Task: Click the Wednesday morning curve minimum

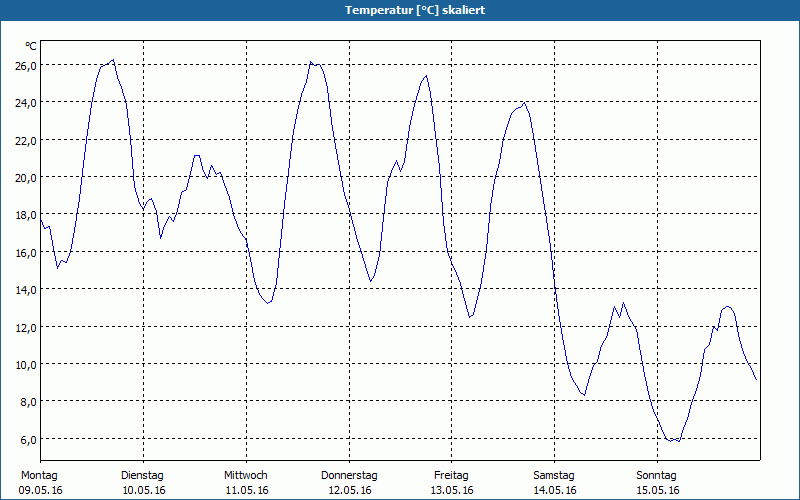Action: [267, 303]
